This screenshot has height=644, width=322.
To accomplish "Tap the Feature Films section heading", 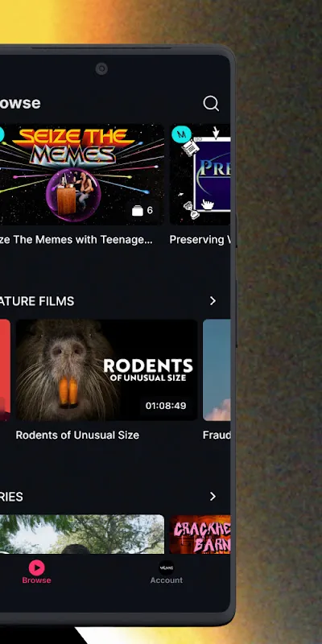I will tap(37, 301).
